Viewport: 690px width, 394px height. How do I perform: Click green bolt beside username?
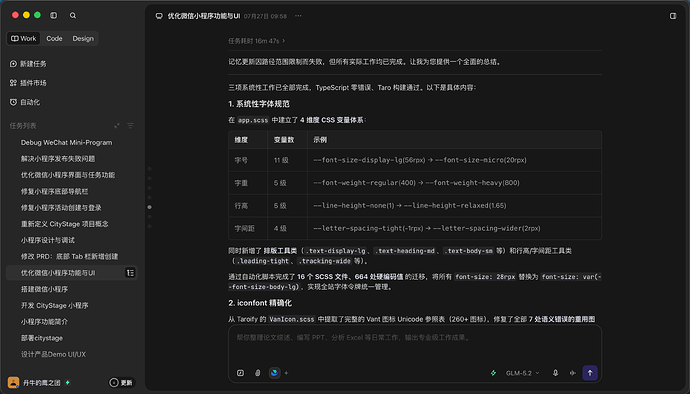(x=67, y=383)
